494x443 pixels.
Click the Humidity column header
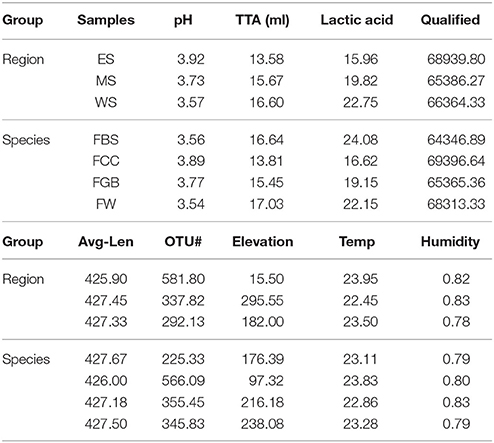[x=450, y=242]
